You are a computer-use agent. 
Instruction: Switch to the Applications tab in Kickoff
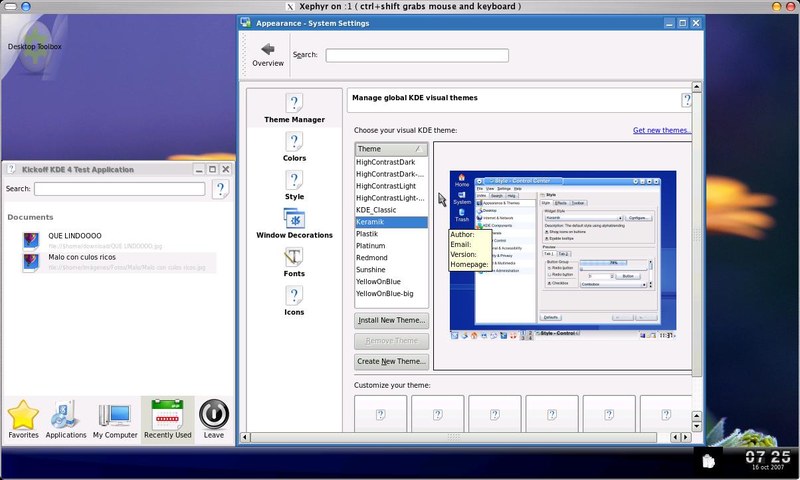pyautogui.click(x=66, y=419)
